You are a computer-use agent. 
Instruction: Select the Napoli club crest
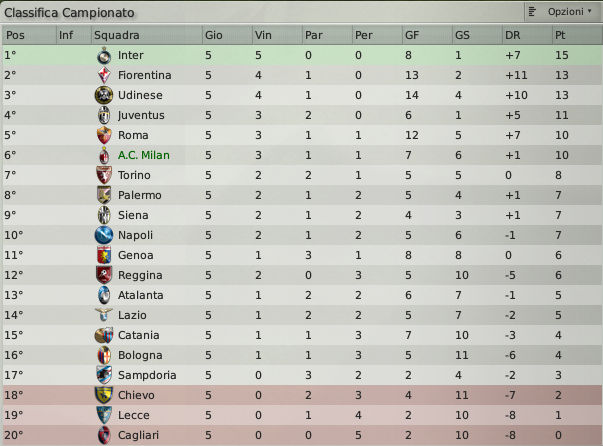pos(104,235)
